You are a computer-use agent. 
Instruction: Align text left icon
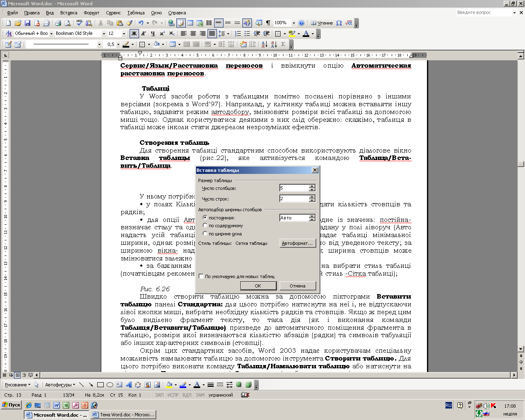184,34
